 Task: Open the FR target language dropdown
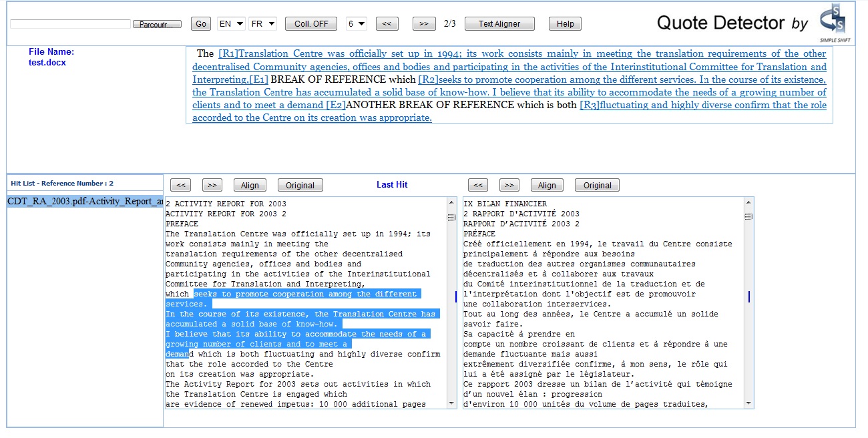pyautogui.click(x=262, y=24)
